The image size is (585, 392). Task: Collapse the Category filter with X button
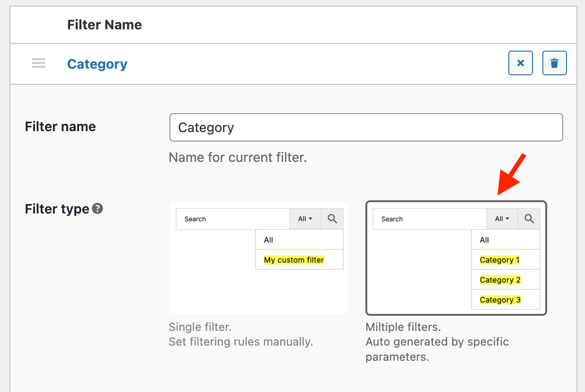click(x=521, y=63)
